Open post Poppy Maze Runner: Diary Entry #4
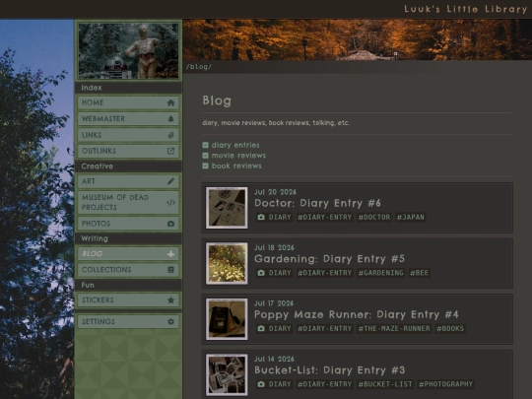 (x=357, y=314)
